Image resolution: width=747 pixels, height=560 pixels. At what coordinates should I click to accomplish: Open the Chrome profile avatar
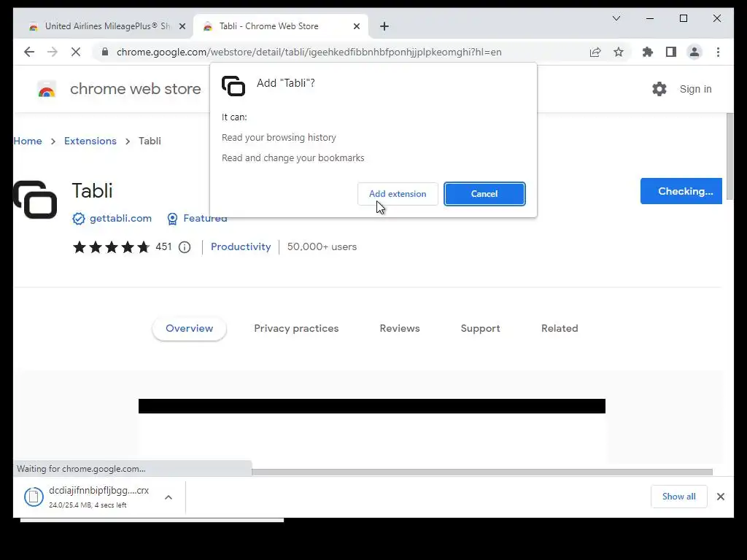pos(694,52)
